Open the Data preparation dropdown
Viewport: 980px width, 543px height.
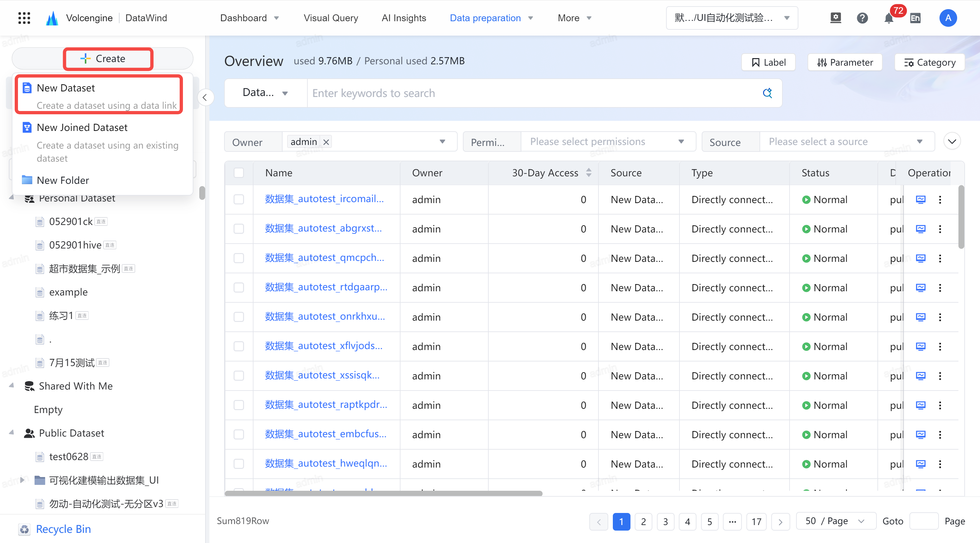point(492,18)
